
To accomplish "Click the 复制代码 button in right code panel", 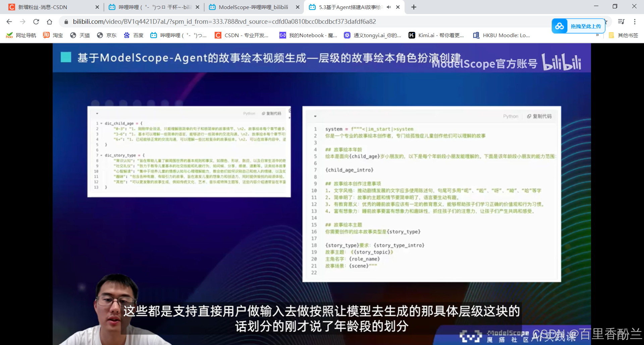I will 539,116.
